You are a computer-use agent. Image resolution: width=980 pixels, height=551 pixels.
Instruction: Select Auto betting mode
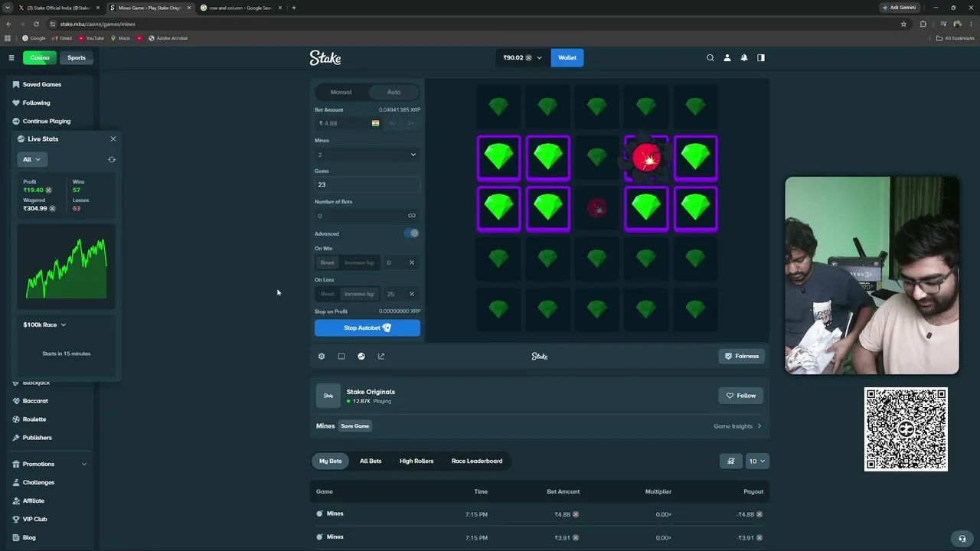394,92
